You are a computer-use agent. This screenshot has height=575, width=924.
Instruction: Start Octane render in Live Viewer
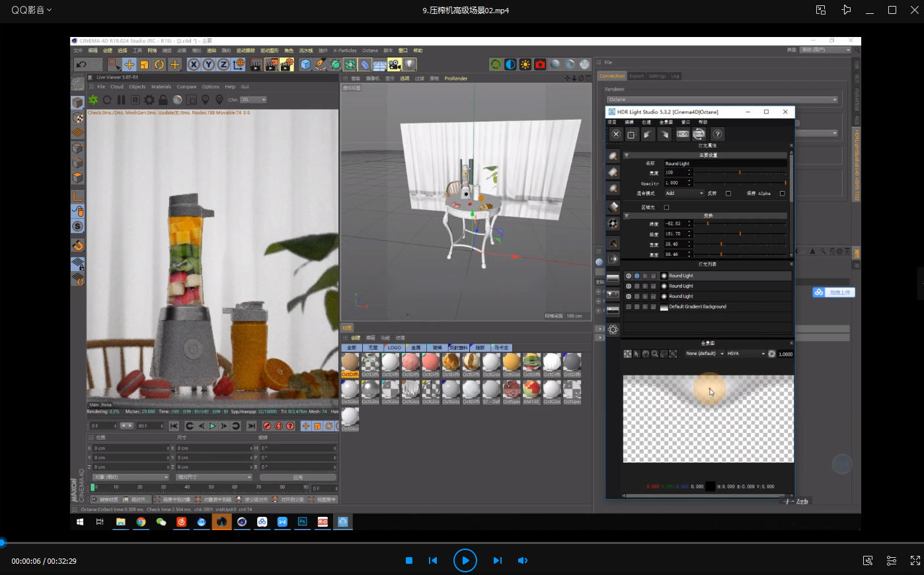pos(93,100)
